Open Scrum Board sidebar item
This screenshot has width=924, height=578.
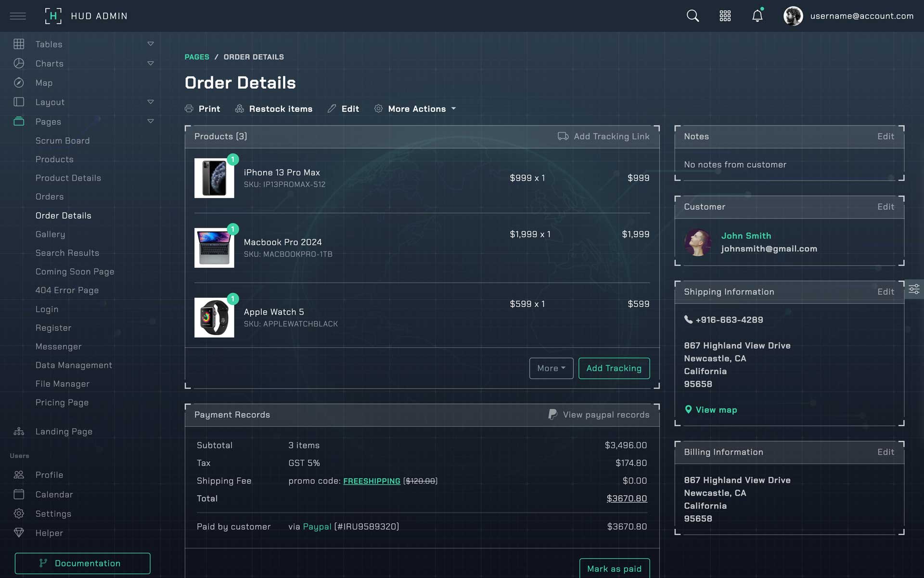pos(63,141)
